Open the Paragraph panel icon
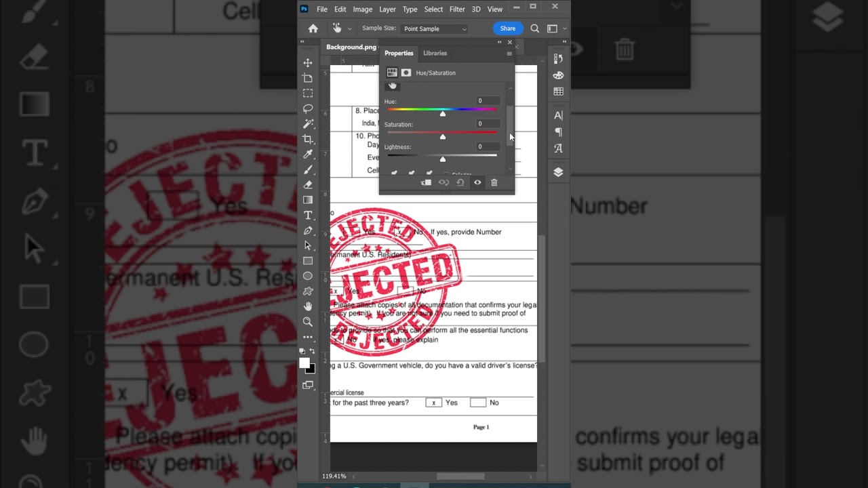 558,131
